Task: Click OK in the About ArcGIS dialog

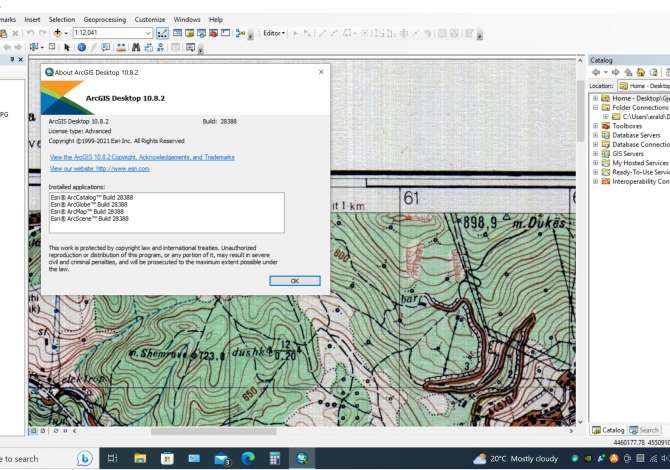Action: point(295,281)
